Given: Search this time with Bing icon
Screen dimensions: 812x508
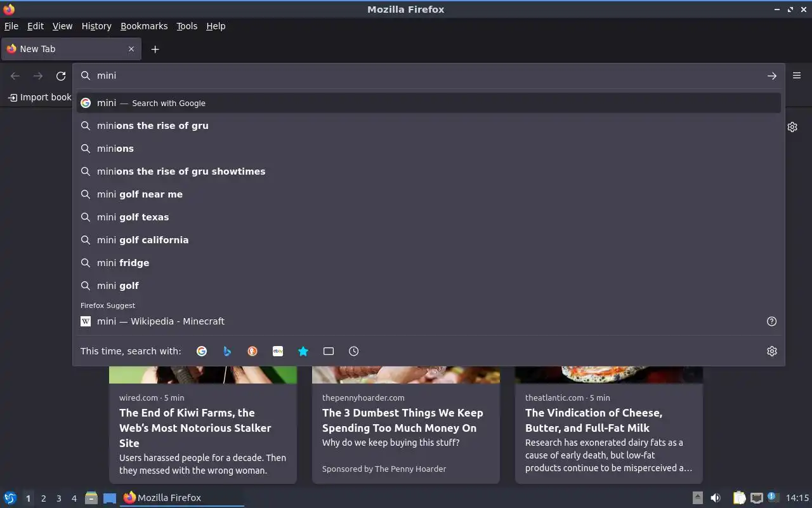Looking at the screenshot, I should [227, 351].
